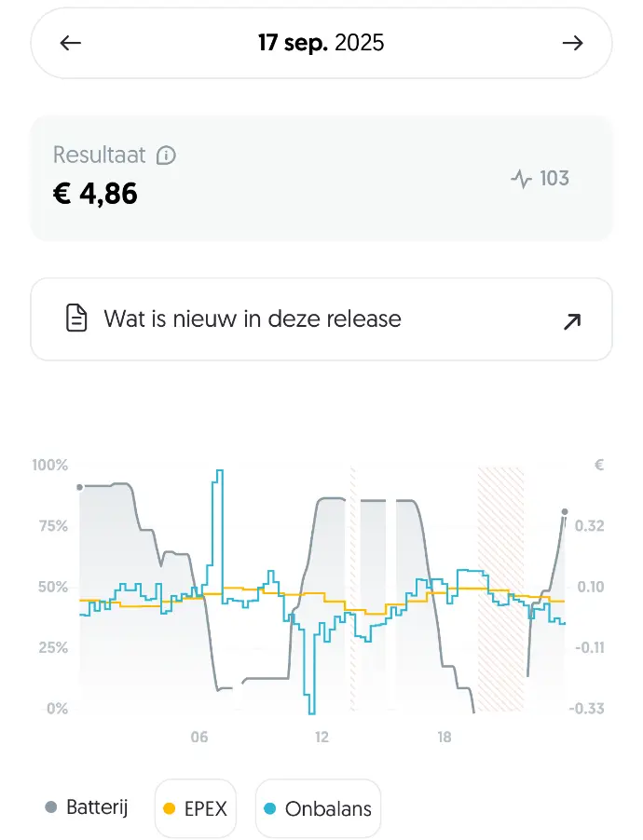This screenshot has height=840, width=643.
Task: Click the yellow dot inside the EPEX chip
Action: pos(170,808)
